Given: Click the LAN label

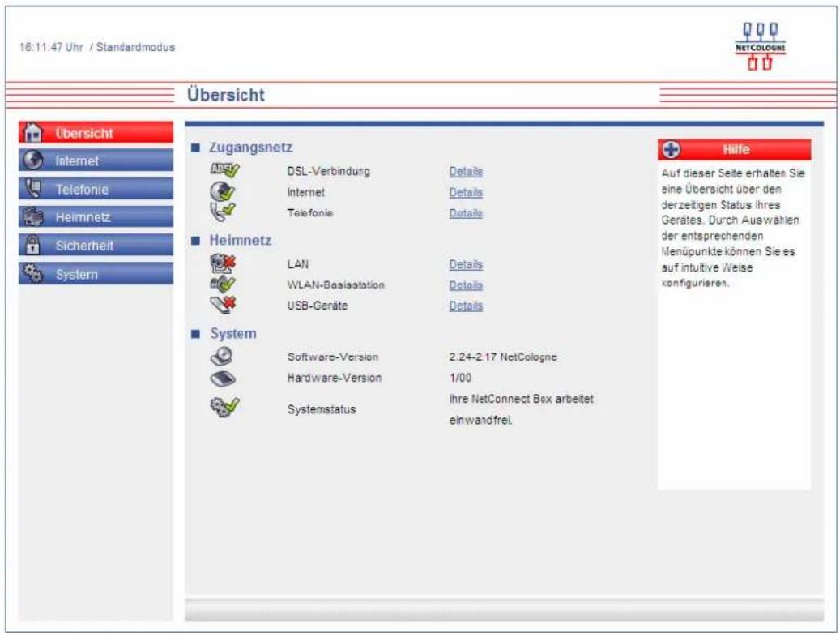Looking at the screenshot, I should (298, 264).
